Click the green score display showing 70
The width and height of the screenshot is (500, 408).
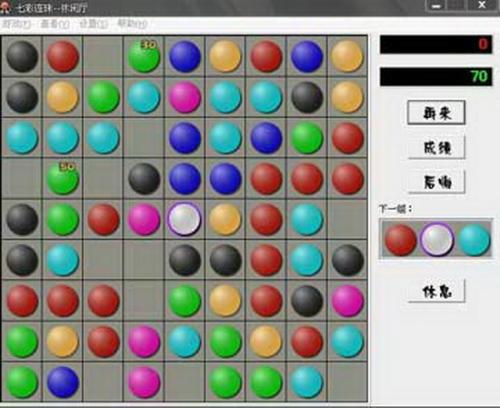click(x=436, y=77)
